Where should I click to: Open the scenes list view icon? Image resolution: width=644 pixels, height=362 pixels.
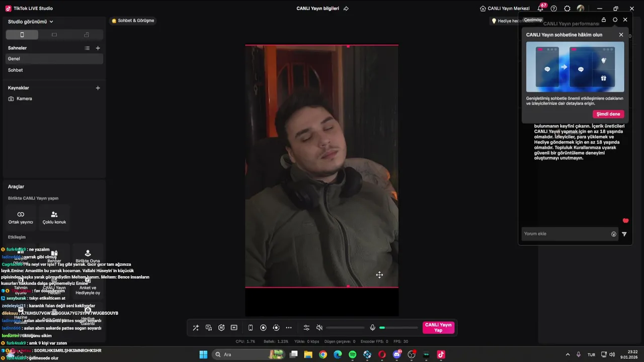(87, 48)
